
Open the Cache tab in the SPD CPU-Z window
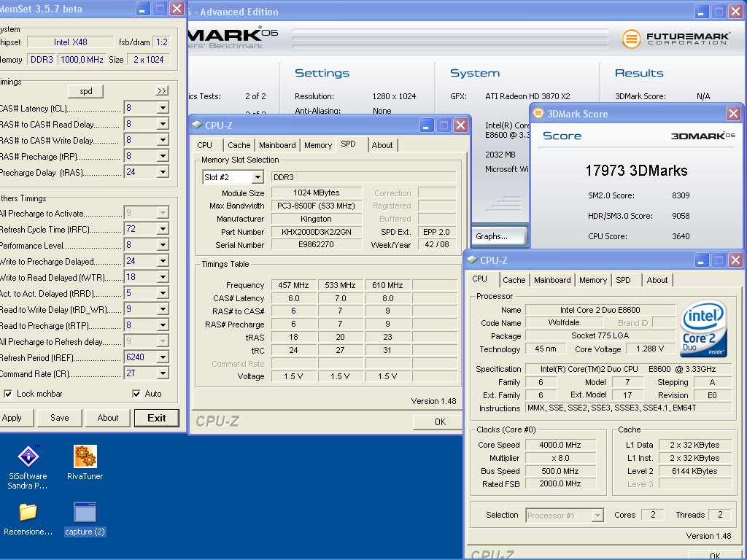pos(239,145)
